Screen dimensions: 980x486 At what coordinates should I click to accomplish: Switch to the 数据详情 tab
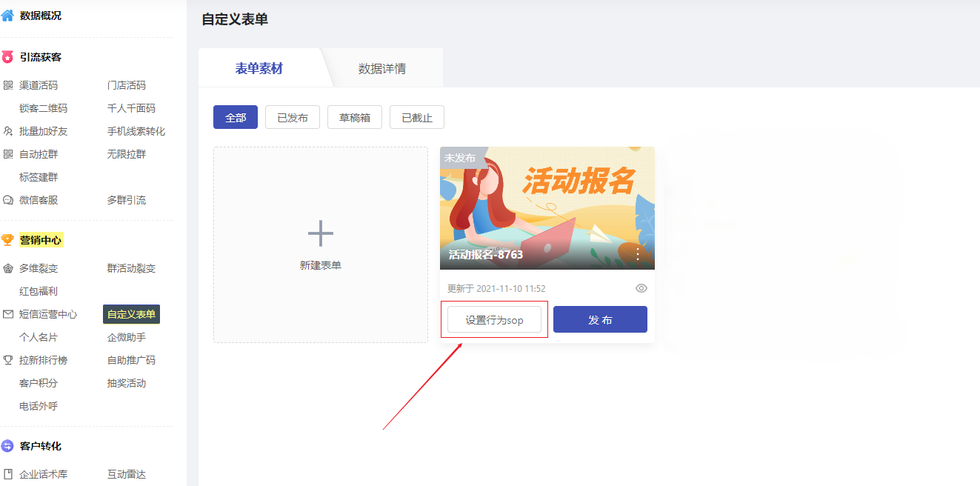[382, 68]
